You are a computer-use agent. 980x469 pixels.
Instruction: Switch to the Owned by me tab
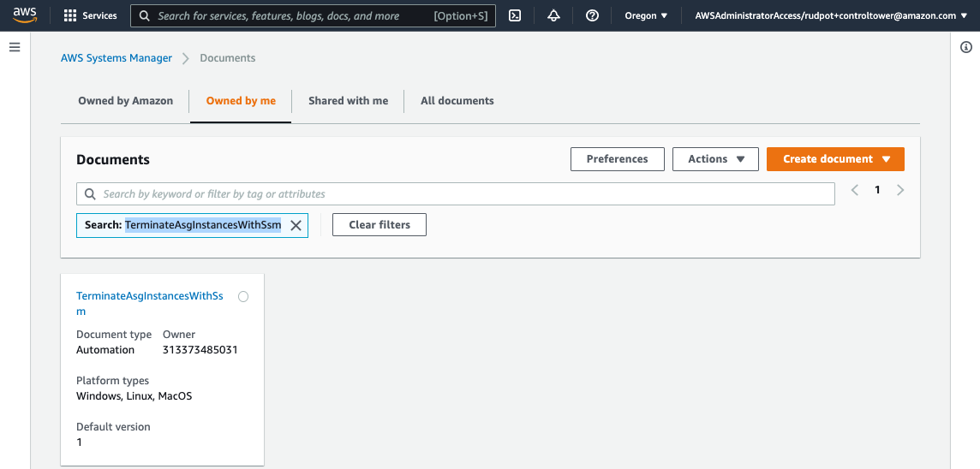click(x=241, y=100)
